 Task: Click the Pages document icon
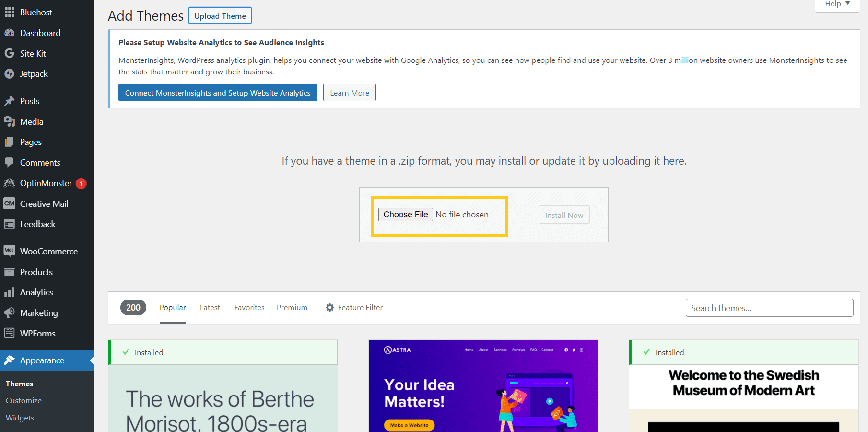click(x=10, y=142)
